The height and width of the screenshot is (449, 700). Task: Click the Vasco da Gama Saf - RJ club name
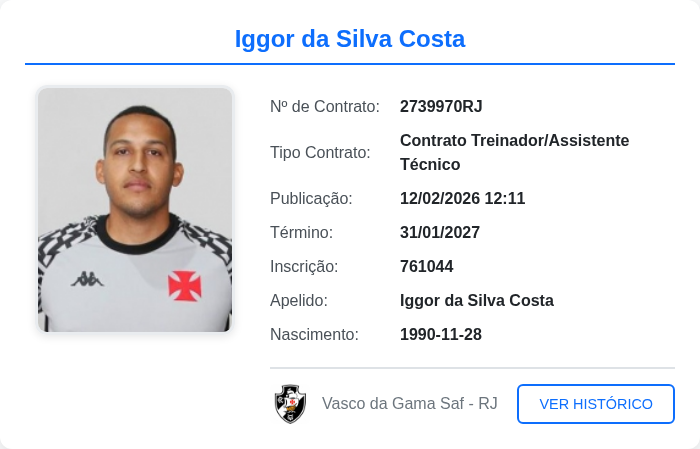click(x=409, y=404)
